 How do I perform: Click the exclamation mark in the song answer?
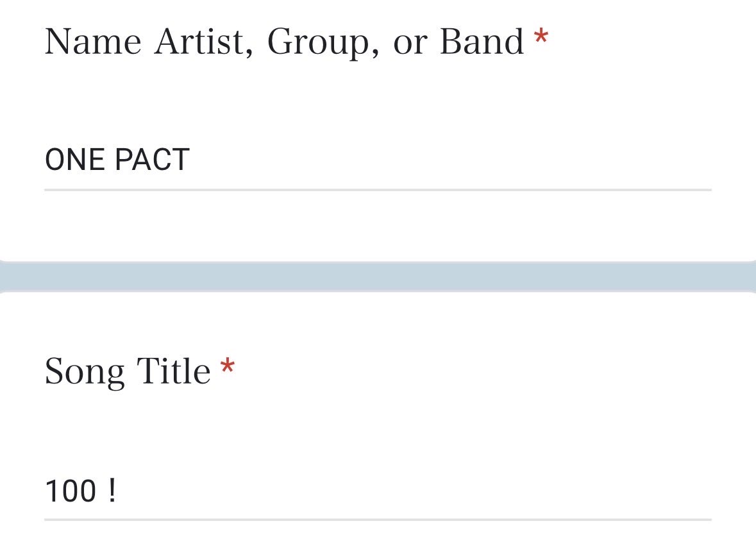[112, 491]
